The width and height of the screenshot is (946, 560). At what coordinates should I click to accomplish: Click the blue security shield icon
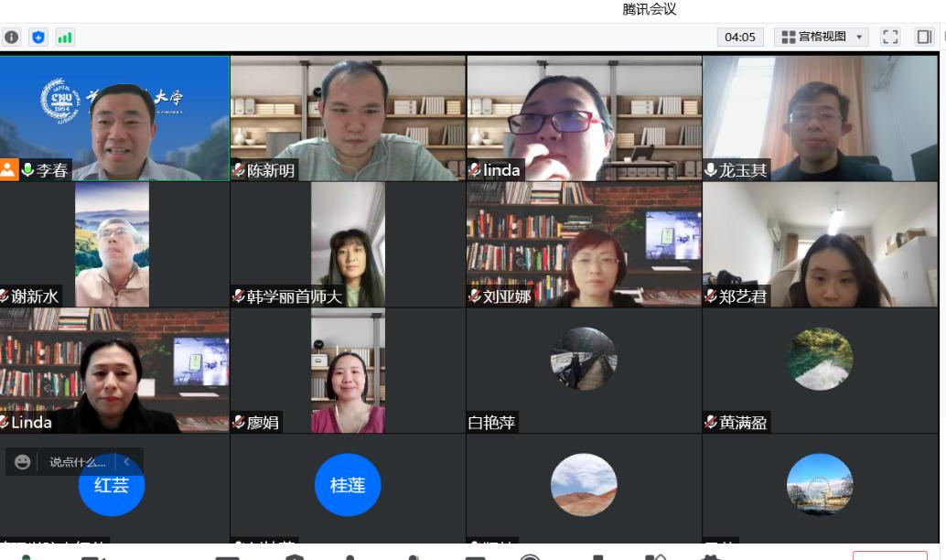(38, 38)
